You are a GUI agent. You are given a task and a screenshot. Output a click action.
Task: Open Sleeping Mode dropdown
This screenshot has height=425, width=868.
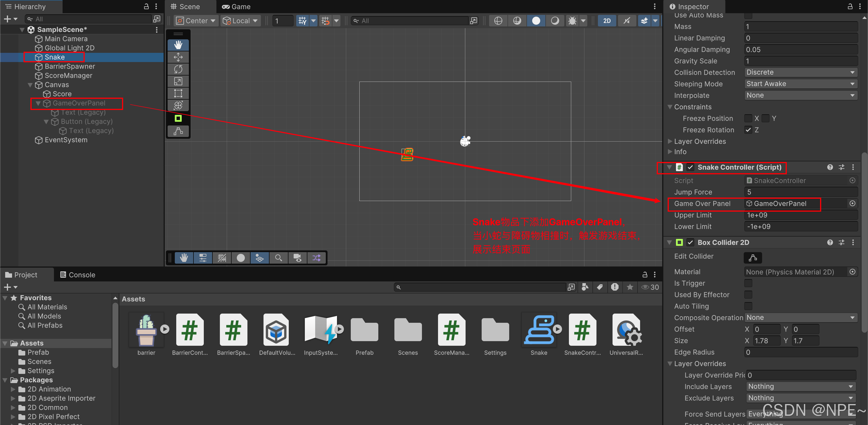[799, 83]
